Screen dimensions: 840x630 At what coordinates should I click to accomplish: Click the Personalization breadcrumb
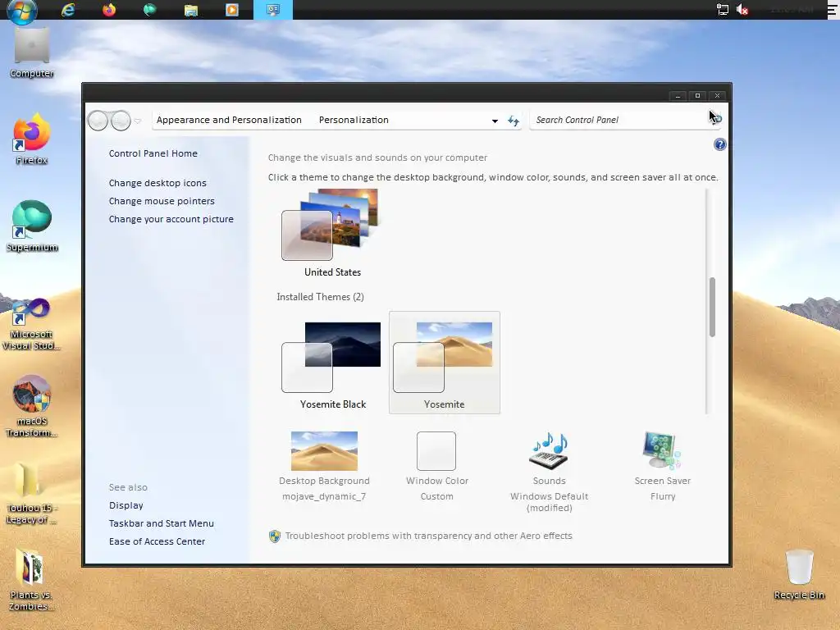354,120
